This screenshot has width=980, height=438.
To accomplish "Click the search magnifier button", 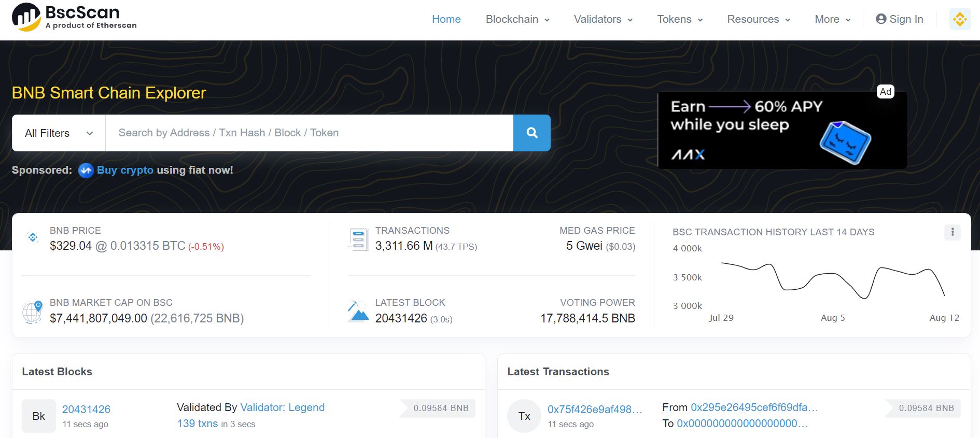I will pyautogui.click(x=532, y=133).
